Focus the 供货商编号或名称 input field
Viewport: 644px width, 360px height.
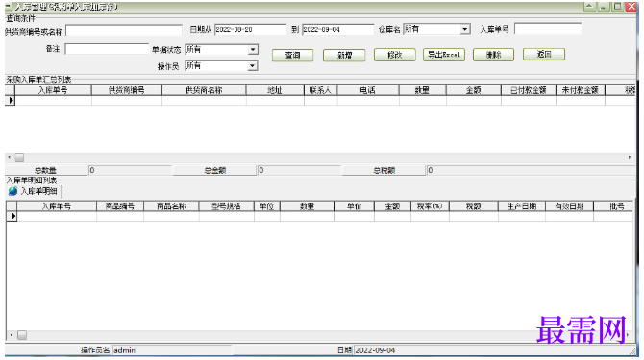coord(124,31)
